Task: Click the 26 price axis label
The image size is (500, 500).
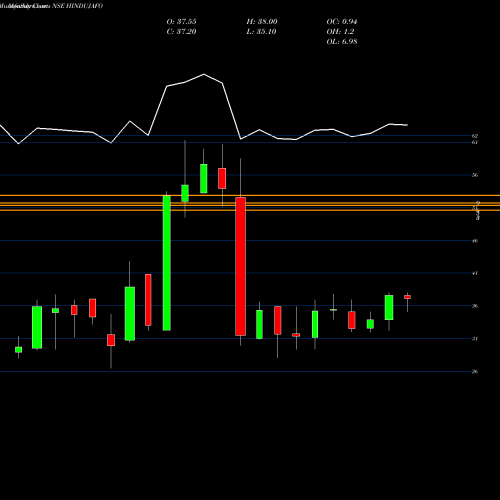Action: point(475,371)
